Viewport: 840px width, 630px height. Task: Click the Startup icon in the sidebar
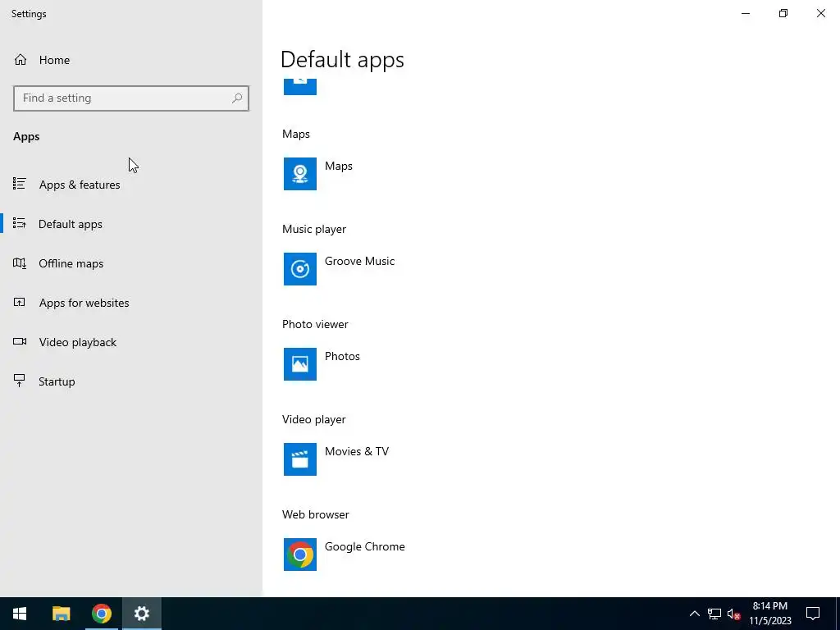pos(20,381)
